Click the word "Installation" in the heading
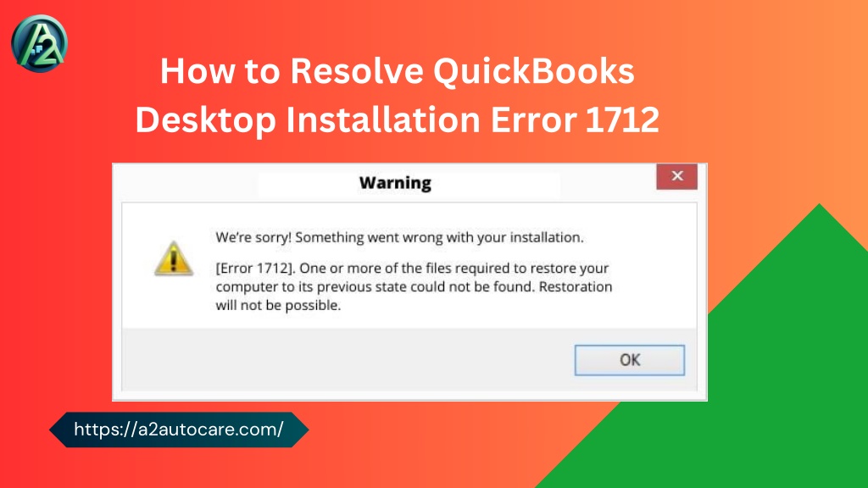The height and width of the screenshot is (488, 868). [383, 119]
